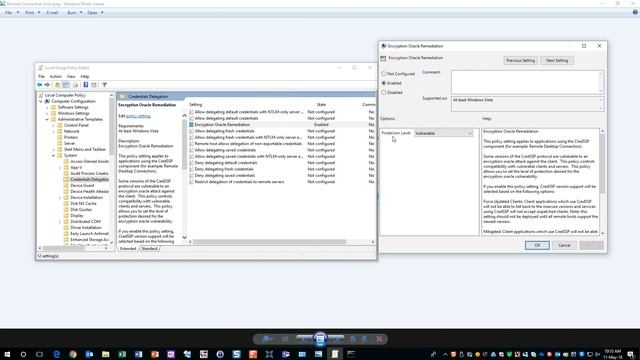Viewport: 640px width, 360px height.
Task: Click the Back arrow in Group Policy Editor toolbar
Action: click(x=40, y=85)
